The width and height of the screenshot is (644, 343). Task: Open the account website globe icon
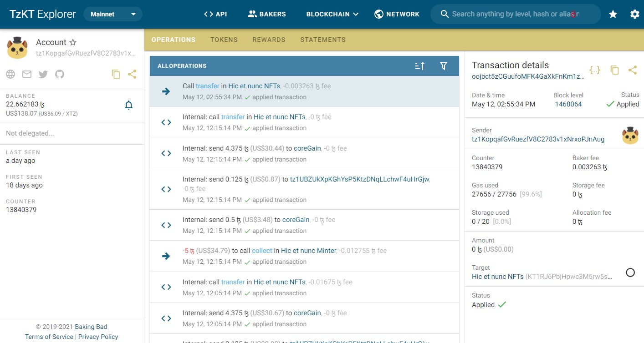point(10,74)
